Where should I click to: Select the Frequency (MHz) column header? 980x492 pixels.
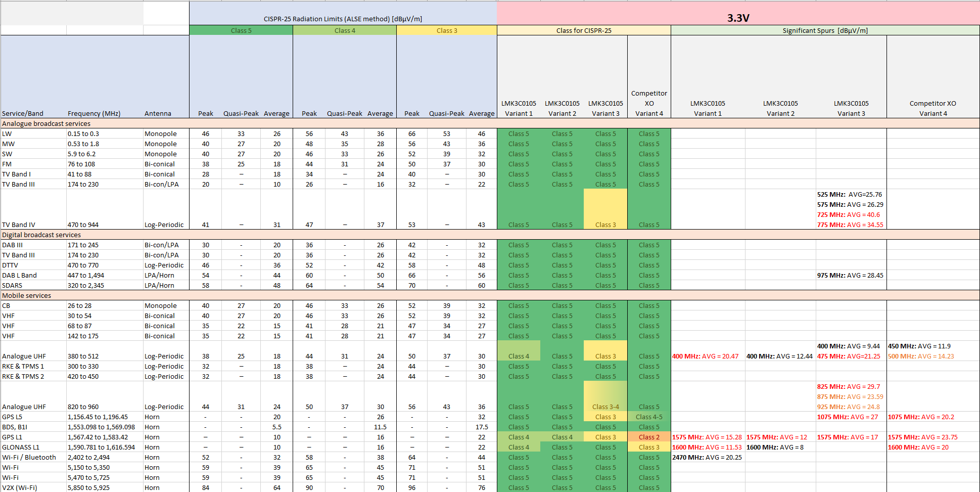tap(94, 113)
